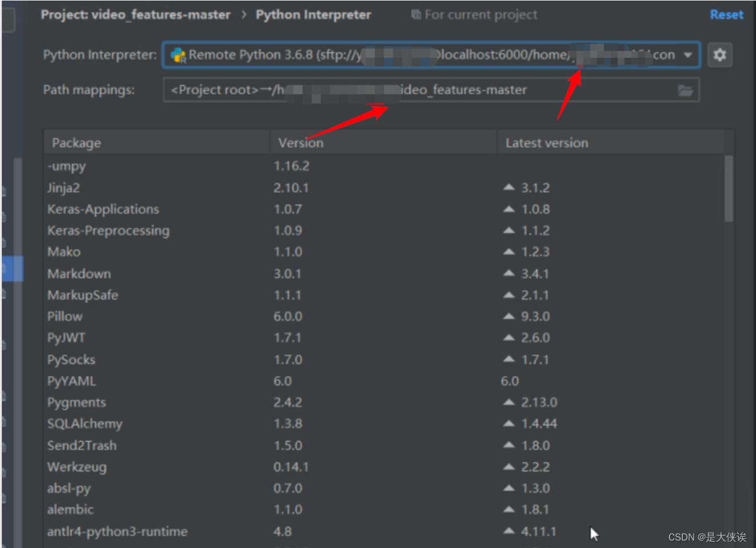Select the absl-py package row
Viewport: 756px width, 548px height.
(x=384, y=488)
